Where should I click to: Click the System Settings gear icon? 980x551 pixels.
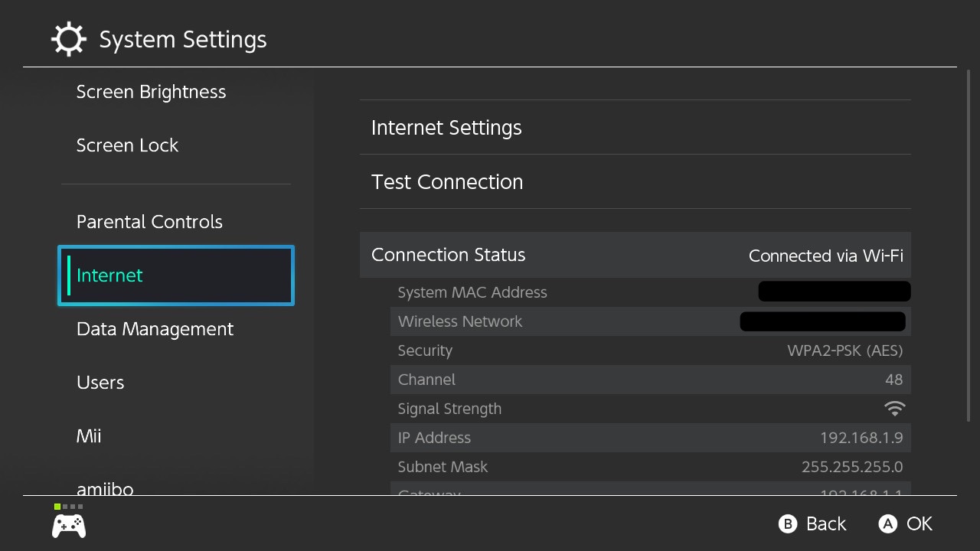tap(68, 39)
